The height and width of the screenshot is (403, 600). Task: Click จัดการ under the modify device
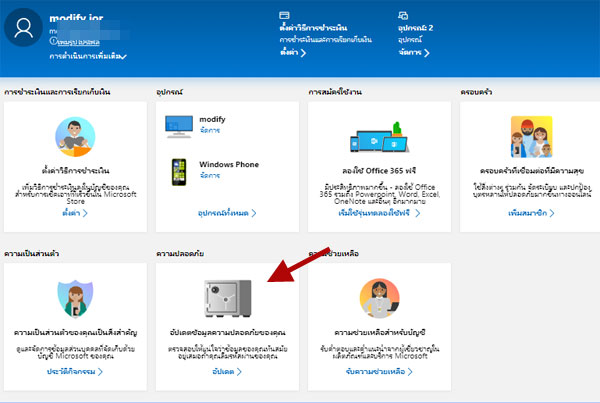pyautogui.click(x=210, y=130)
